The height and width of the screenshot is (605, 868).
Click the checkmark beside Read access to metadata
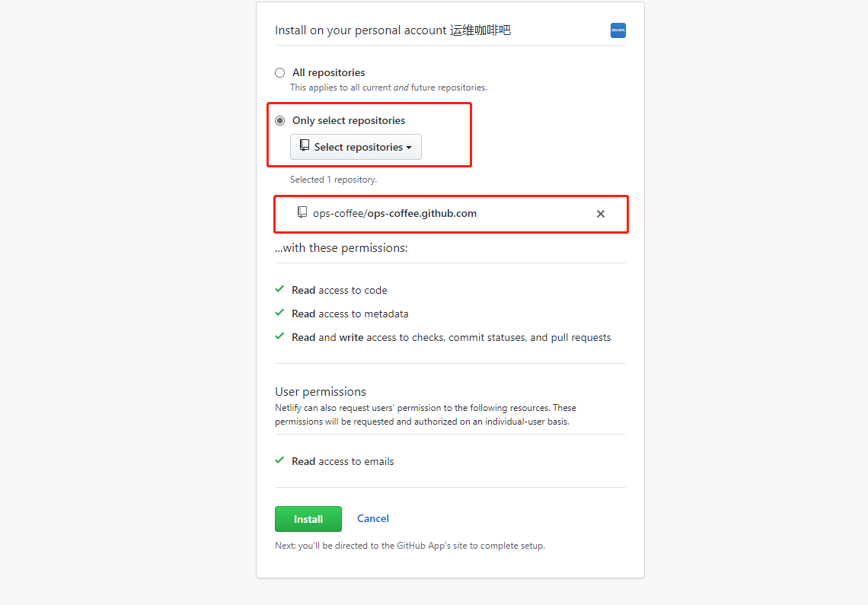click(x=280, y=314)
